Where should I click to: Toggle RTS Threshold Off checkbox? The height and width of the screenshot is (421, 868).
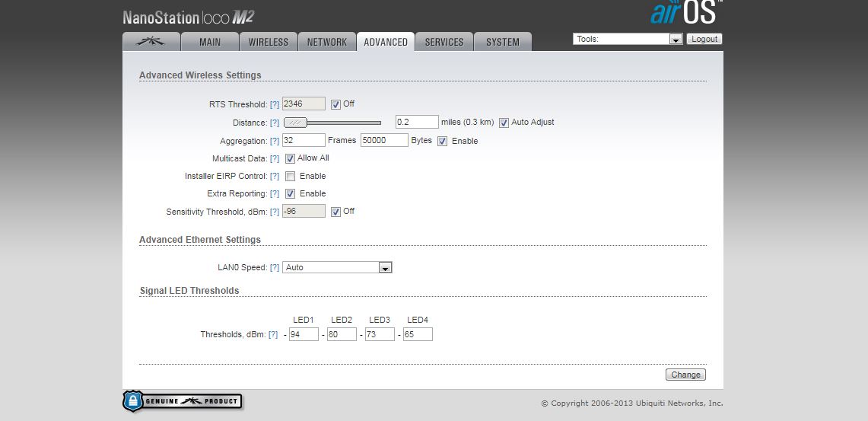335,104
